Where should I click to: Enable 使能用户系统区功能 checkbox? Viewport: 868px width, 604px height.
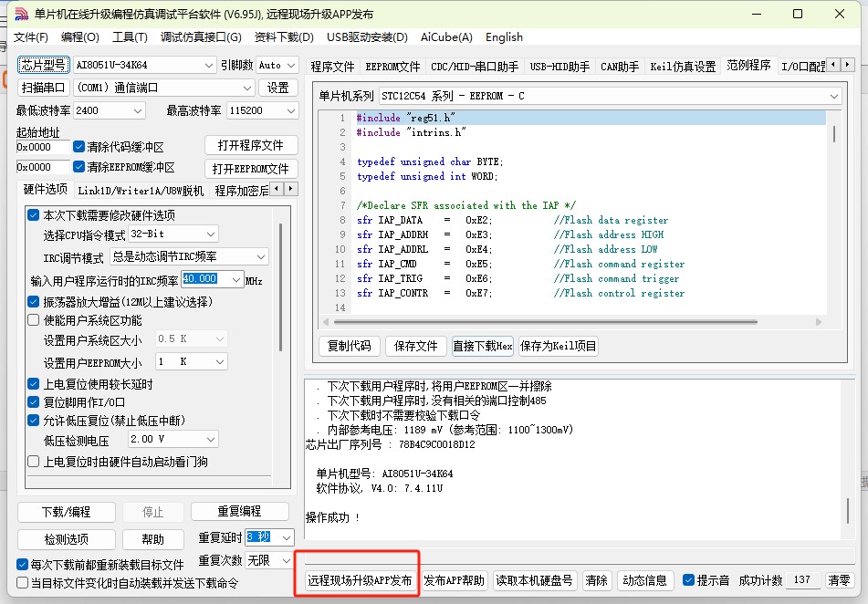33,320
